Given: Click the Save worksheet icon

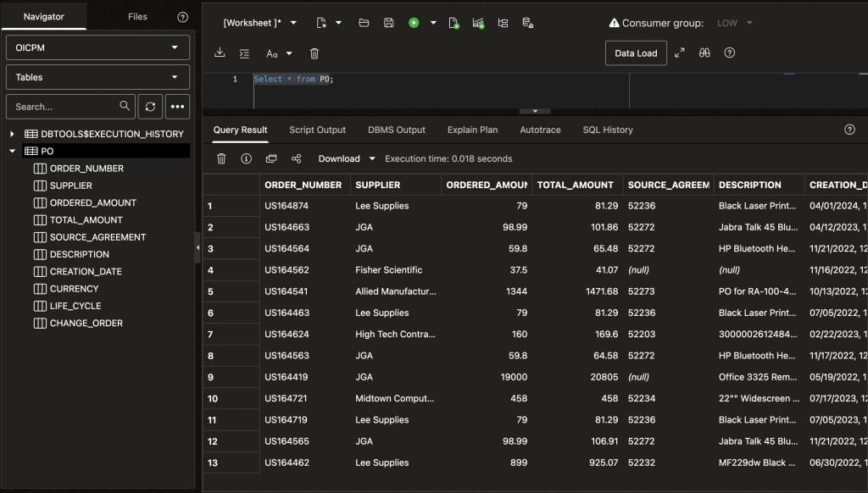Looking at the screenshot, I should coord(388,23).
